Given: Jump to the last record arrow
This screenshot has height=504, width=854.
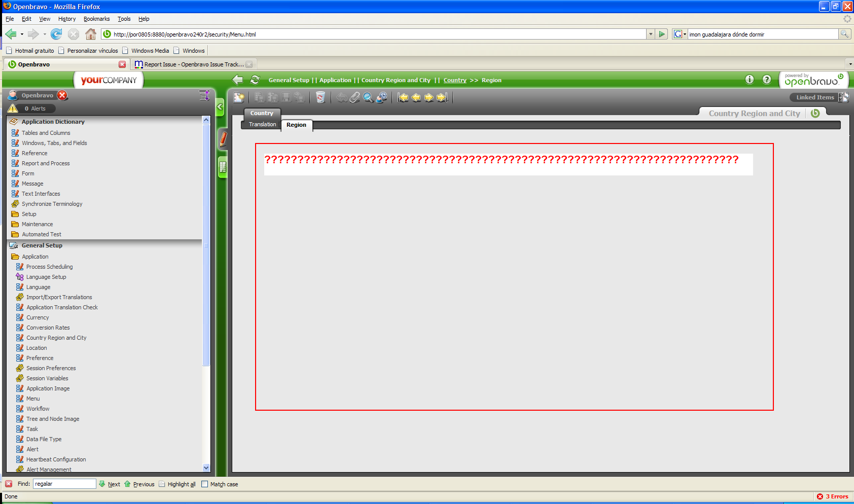Looking at the screenshot, I should pos(442,97).
